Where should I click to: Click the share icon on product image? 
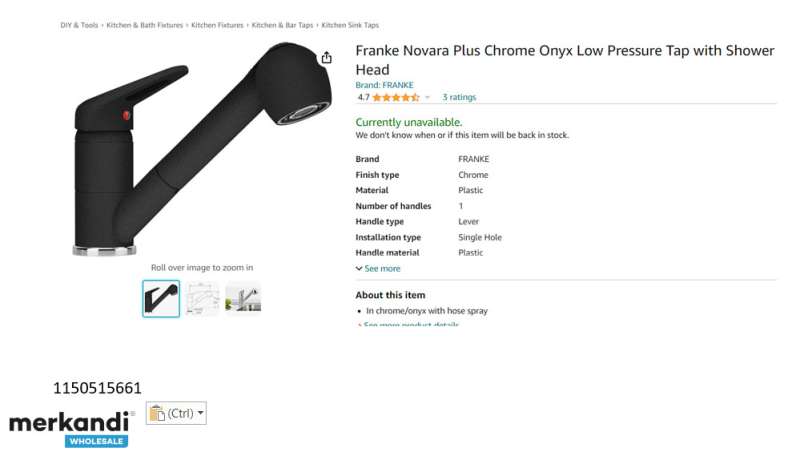coord(327,58)
